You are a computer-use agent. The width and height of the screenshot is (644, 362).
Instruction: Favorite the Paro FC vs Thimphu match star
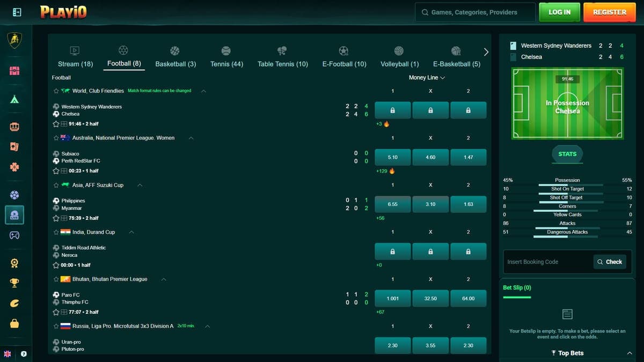pyautogui.click(x=56, y=312)
